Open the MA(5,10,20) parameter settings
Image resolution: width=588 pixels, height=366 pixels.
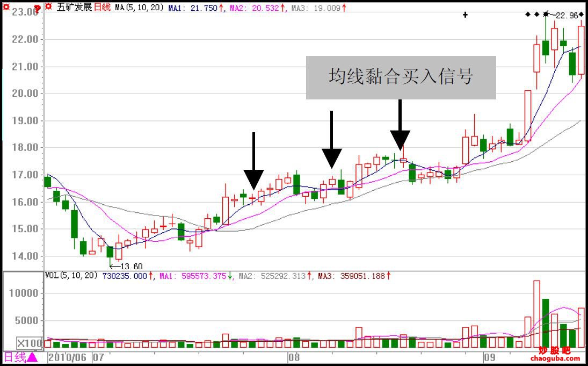[x=139, y=8]
